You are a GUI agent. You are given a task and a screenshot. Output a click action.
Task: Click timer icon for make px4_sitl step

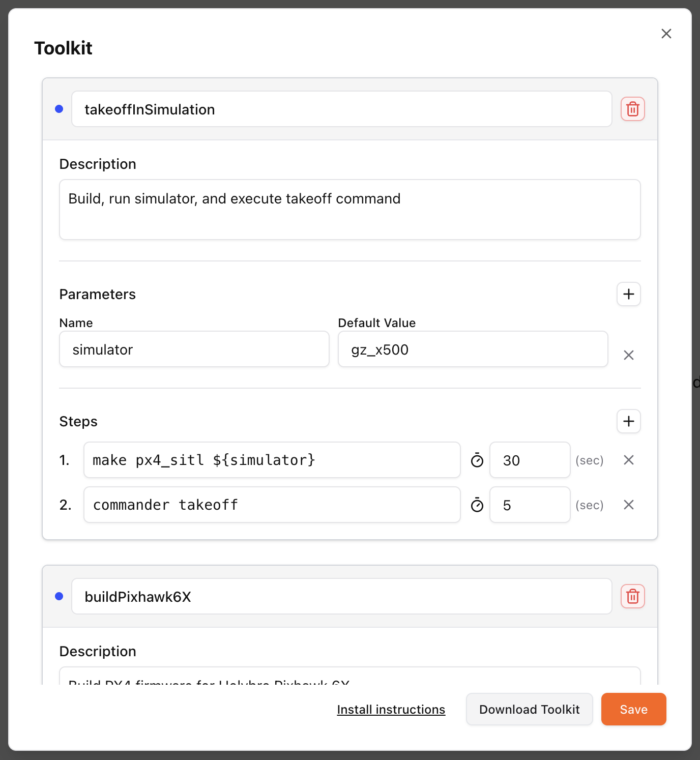[477, 460]
